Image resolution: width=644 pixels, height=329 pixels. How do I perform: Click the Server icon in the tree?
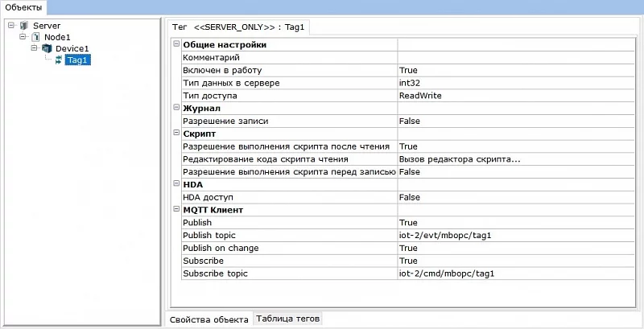pos(24,26)
